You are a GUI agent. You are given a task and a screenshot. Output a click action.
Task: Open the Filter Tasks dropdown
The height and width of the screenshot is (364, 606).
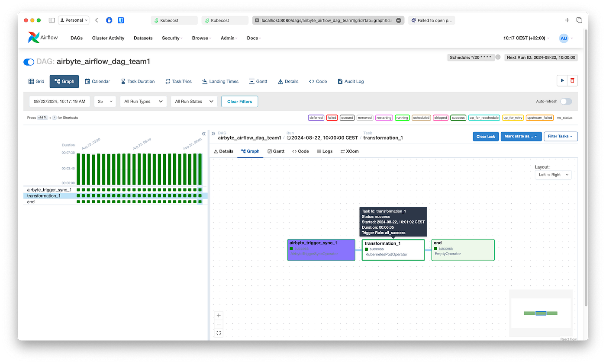click(x=561, y=137)
